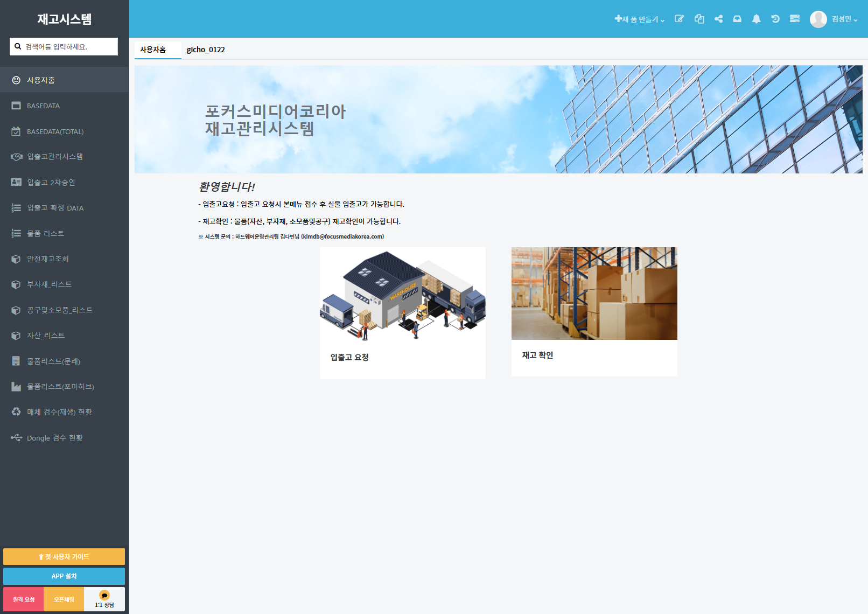Open 입출고관리시스템 menu item
Image resolution: width=868 pixels, height=614 pixels.
(65, 157)
